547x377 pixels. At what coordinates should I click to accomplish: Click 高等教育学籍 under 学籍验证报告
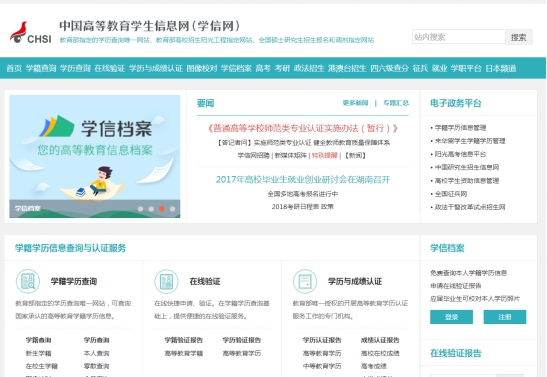184,353
